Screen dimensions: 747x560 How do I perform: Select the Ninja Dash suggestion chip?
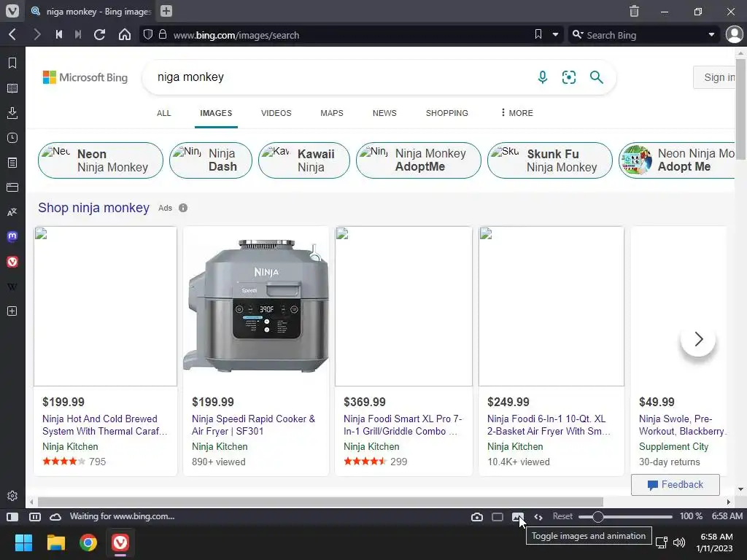(211, 160)
